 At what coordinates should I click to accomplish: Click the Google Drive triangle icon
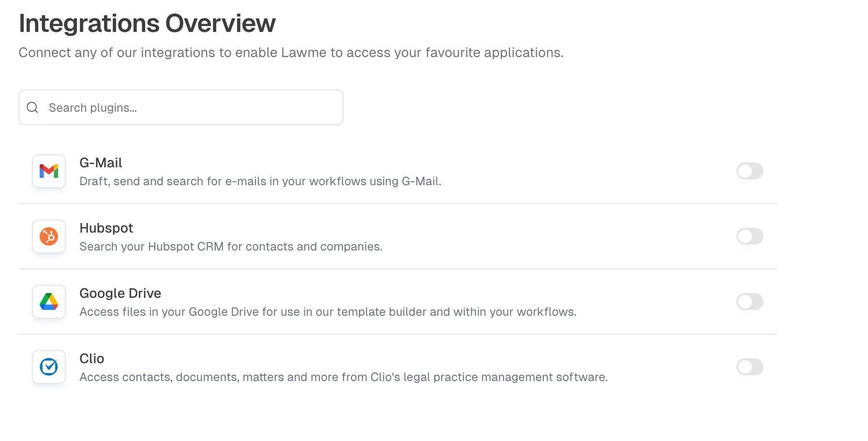point(48,302)
